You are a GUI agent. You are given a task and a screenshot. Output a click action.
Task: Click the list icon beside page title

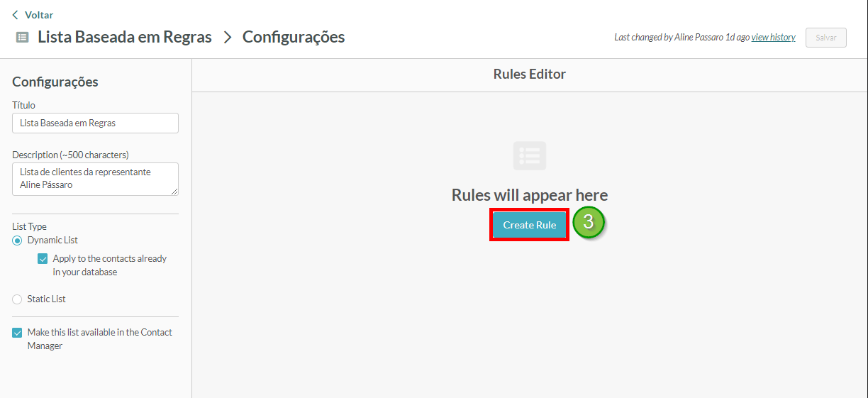tap(23, 37)
